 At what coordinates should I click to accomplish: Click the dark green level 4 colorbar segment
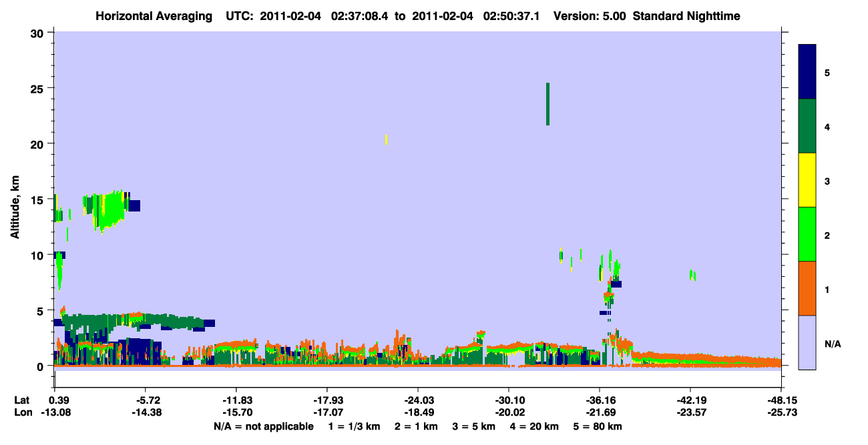(x=807, y=126)
